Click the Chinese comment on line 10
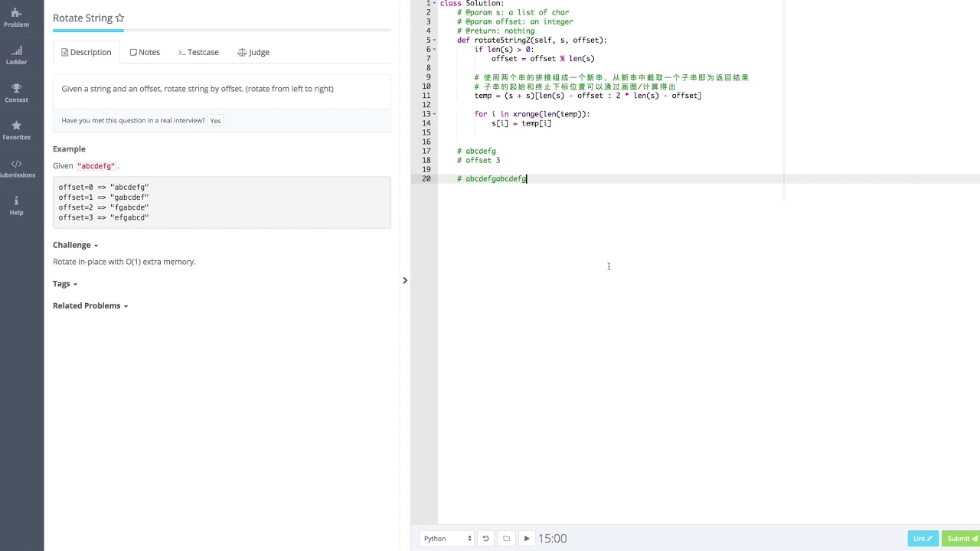 [x=575, y=86]
